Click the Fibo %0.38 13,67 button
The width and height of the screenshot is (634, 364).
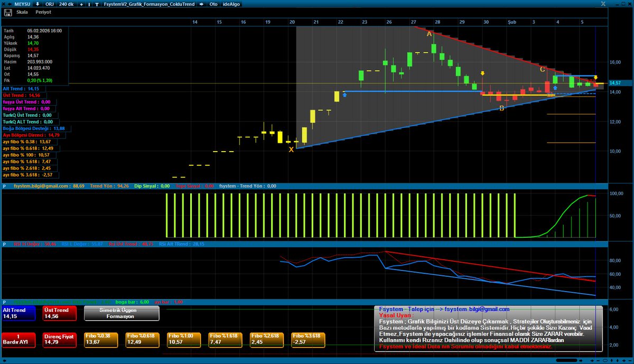[x=101, y=339]
